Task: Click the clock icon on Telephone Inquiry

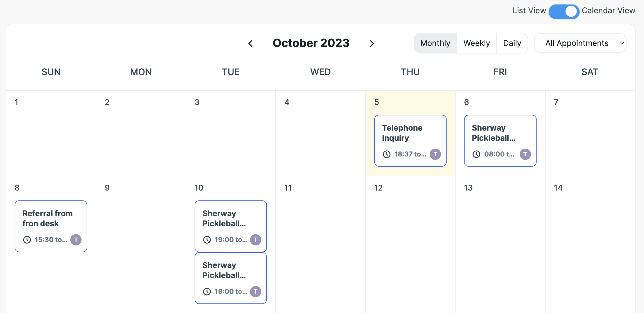Action: coord(387,154)
